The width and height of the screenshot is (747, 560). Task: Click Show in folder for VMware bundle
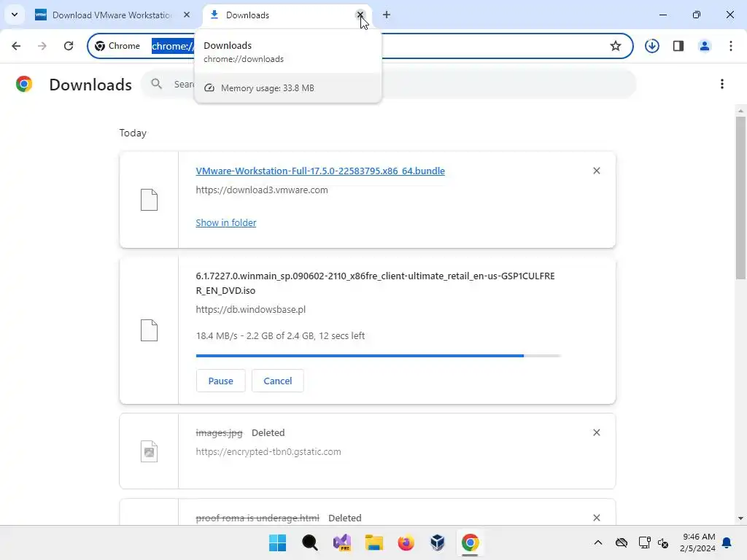pyautogui.click(x=226, y=222)
